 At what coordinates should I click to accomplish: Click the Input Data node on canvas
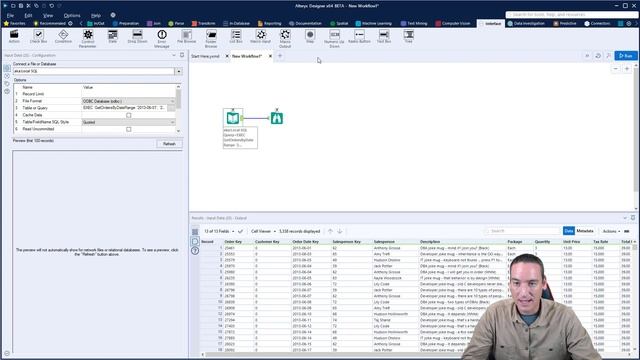point(233,118)
